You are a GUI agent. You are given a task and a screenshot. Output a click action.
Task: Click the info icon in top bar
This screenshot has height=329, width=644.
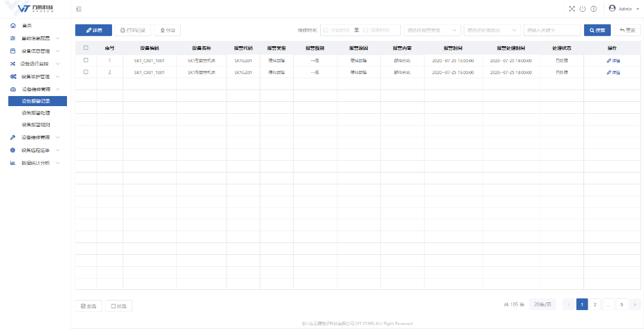click(593, 9)
